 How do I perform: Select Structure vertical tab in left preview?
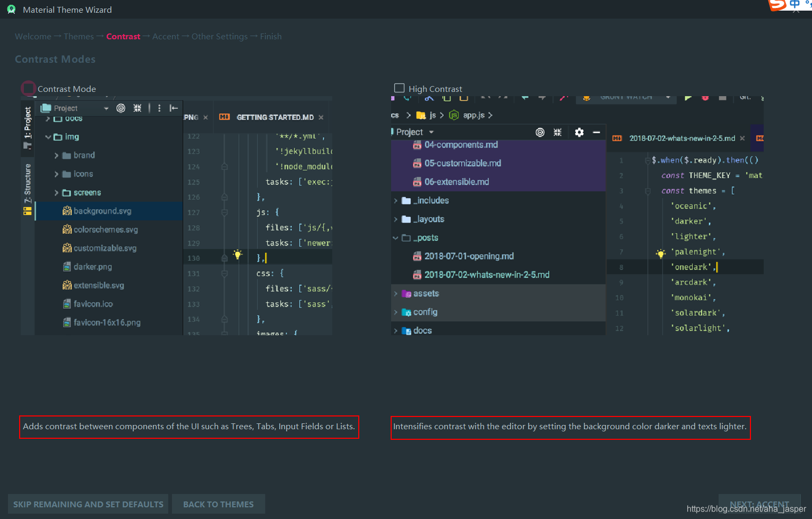28,189
